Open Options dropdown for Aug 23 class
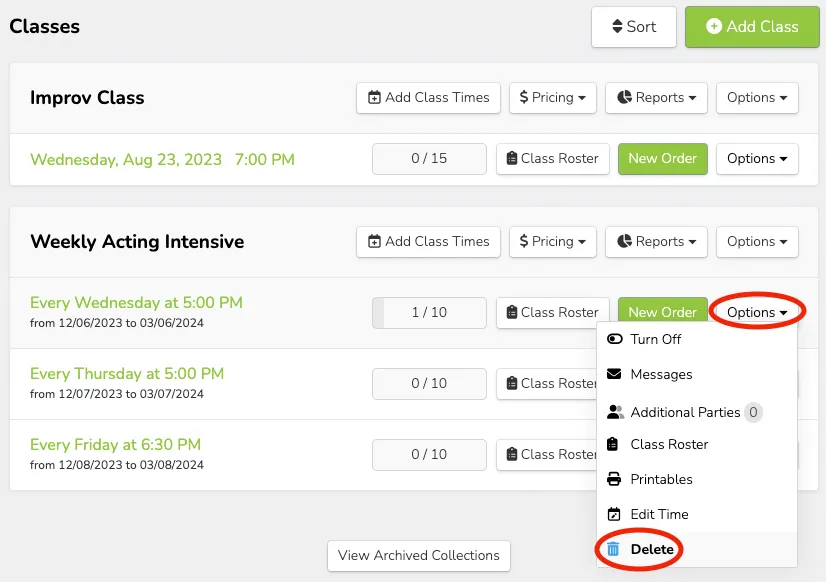 click(x=757, y=159)
